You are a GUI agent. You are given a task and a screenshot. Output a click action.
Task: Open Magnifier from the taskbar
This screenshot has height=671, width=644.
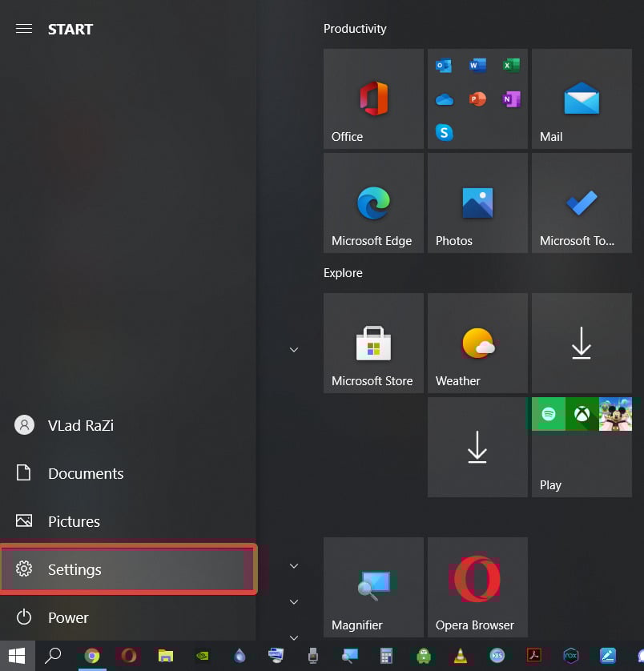[350, 656]
